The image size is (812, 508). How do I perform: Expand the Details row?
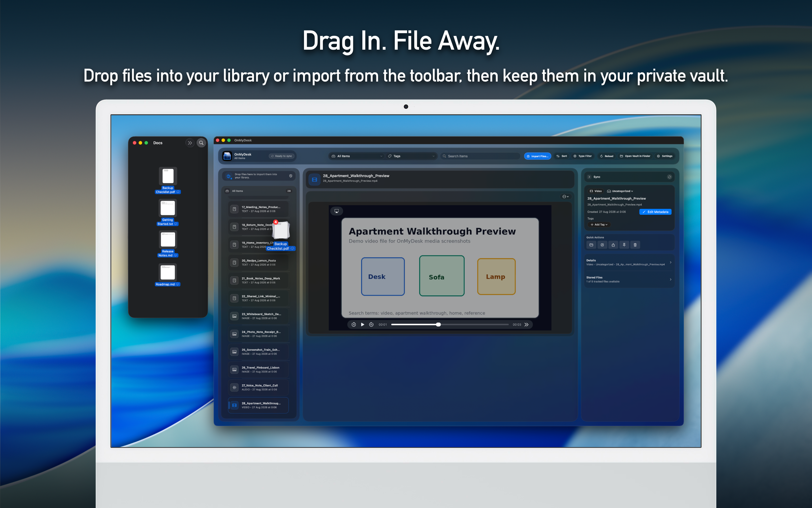click(629, 262)
